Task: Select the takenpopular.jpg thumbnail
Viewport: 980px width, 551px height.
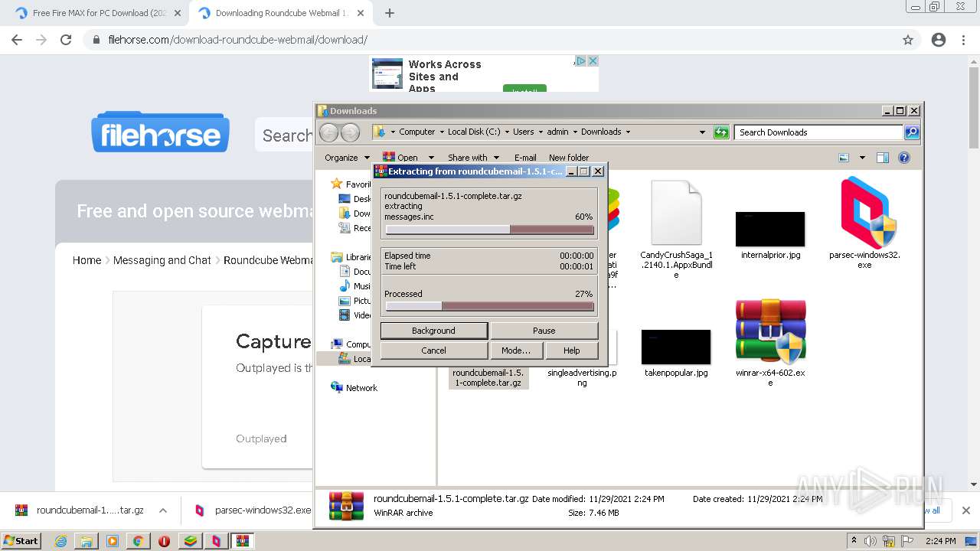Action: (676, 347)
